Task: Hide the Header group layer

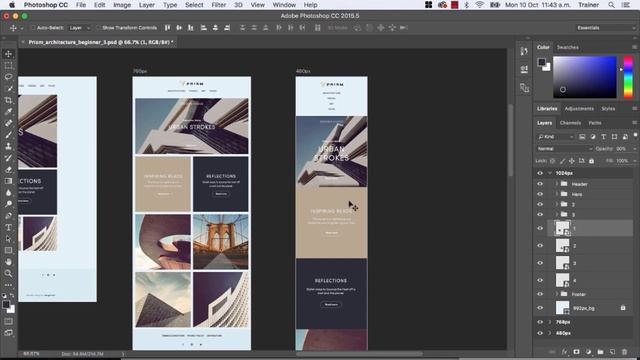Action: click(540, 184)
